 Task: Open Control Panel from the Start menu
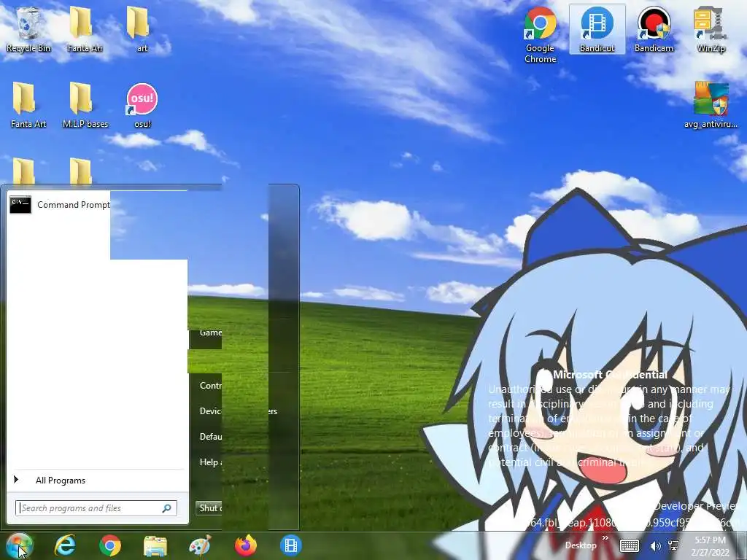pos(210,385)
